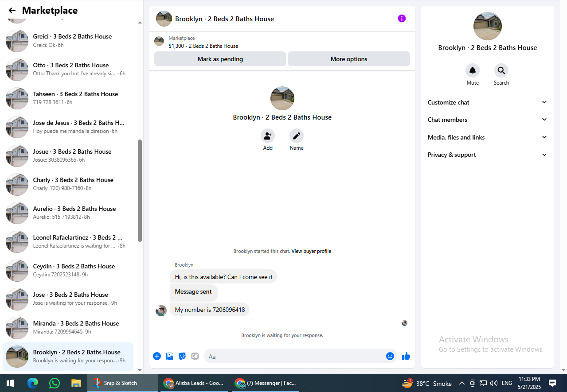Switch to Messenger Chrome taskbar window
This screenshot has height=392, width=567.
[x=266, y=383]
